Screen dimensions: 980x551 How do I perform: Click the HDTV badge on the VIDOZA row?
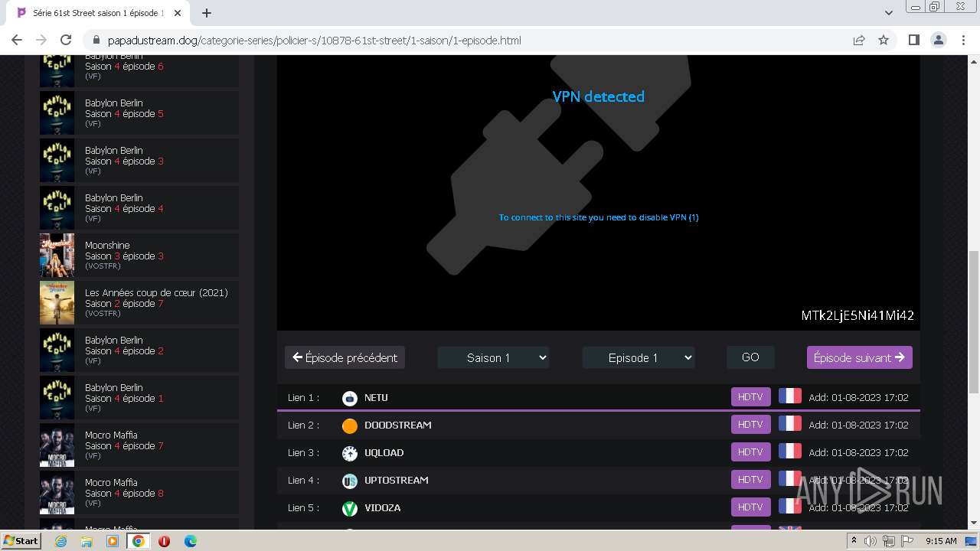pos(750,507)
